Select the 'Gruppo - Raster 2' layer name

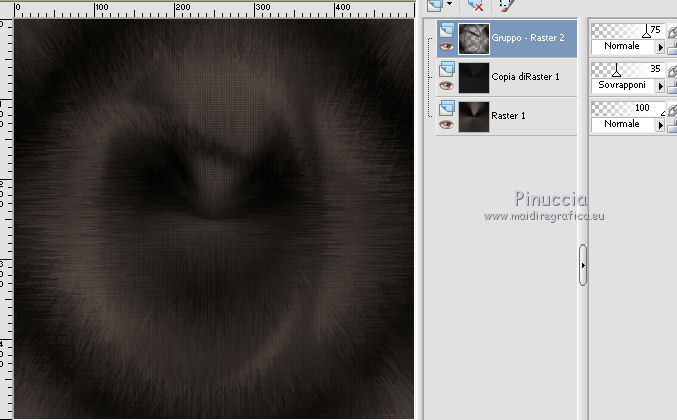pos(528,38)
